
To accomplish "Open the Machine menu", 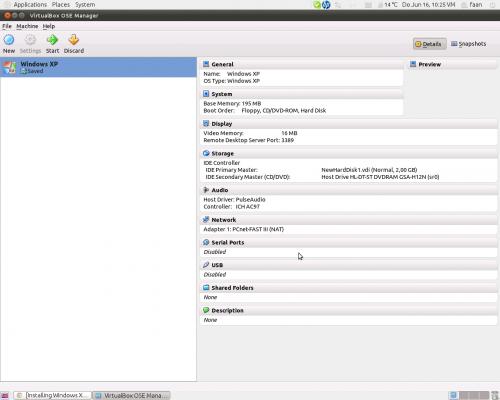I will point(27,26).
